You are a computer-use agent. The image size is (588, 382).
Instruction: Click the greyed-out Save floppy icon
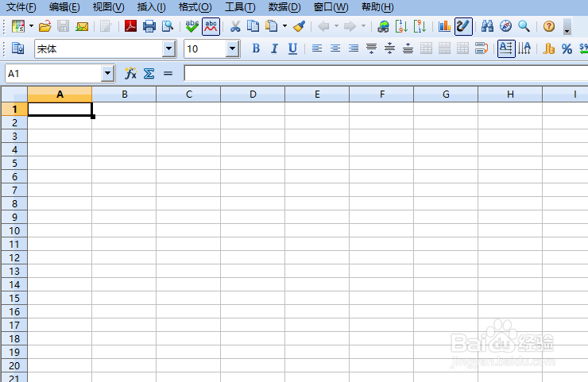coord(63,26)
